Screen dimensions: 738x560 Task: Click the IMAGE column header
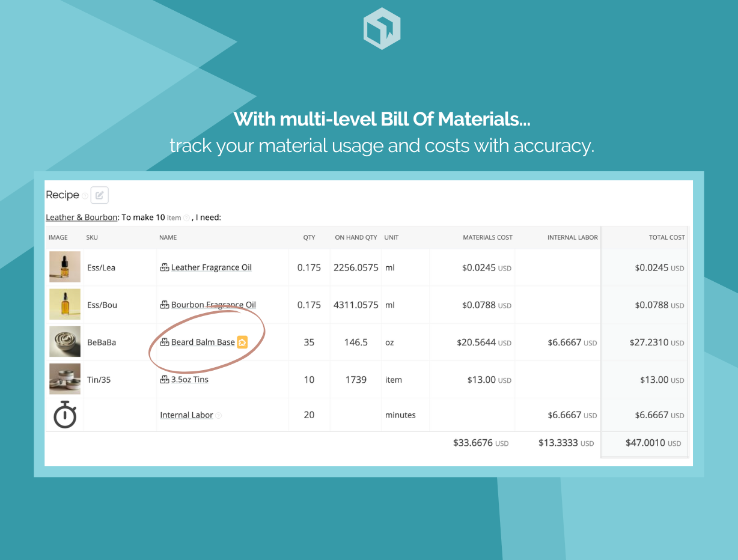pyautogui.click(x=58, y=237)
